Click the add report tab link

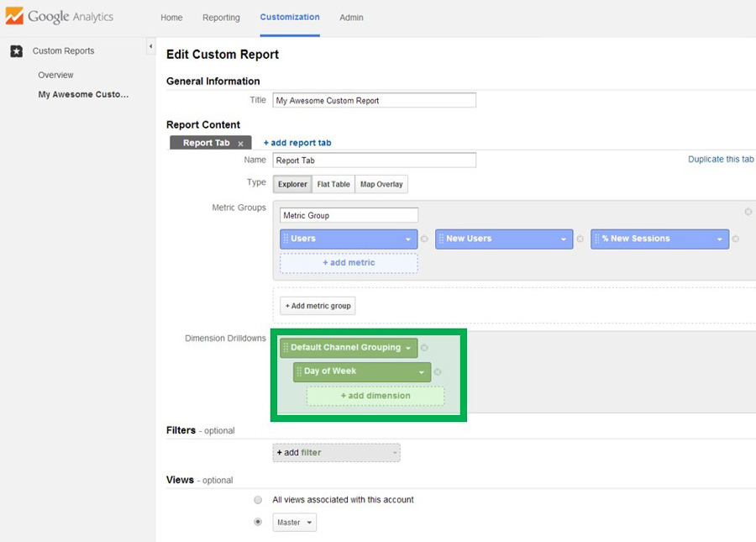[297, 143]
